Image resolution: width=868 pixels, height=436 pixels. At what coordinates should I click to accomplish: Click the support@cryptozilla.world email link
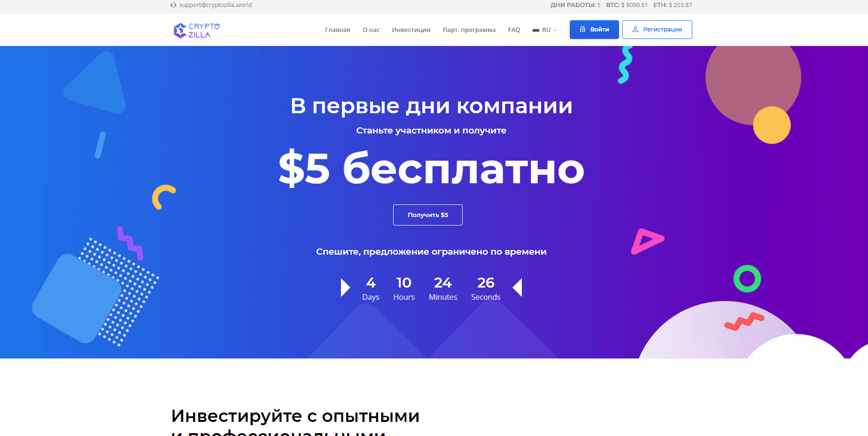point(215,5)
